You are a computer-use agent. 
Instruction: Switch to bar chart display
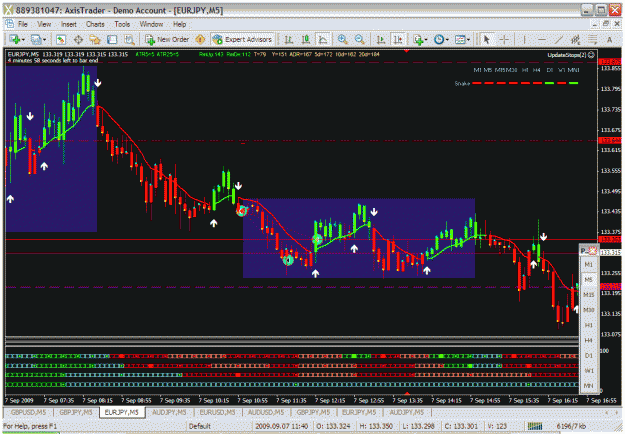pos(289,39)
